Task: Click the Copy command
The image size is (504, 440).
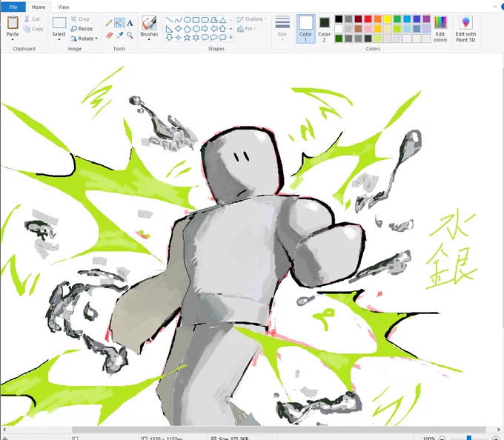Action: (33, 29)
